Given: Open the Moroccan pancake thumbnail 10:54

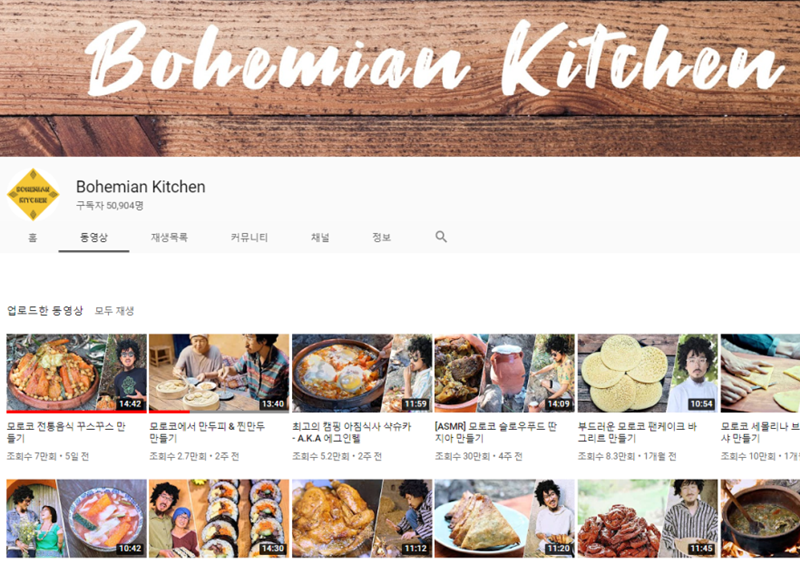Looking at the screenshot, I should (647, 373).
